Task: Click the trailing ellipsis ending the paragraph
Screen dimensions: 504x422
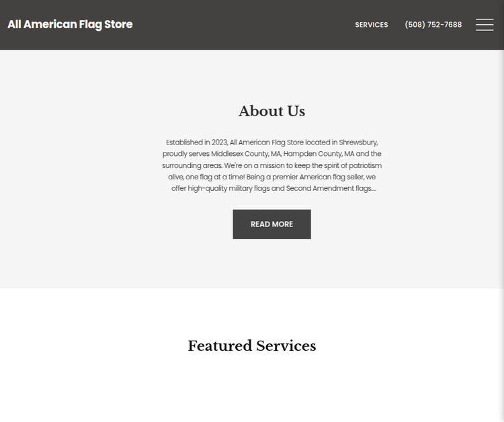Action: click(374, 189)
